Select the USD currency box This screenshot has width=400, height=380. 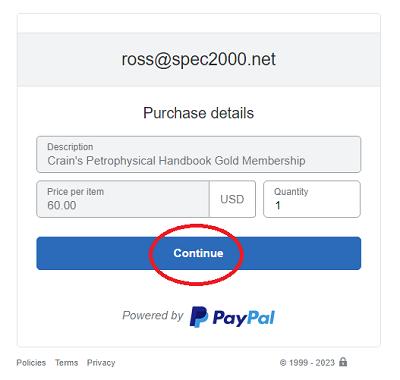[232, 199]
